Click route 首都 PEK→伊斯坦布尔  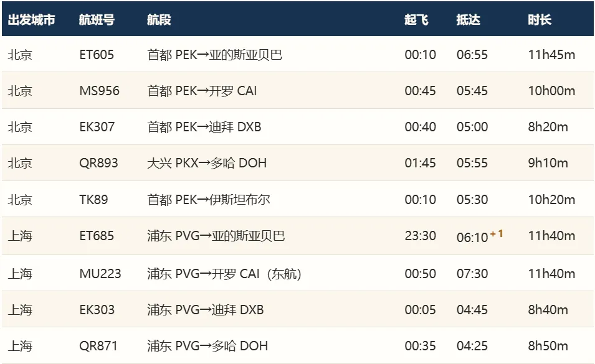pos(208,199)
